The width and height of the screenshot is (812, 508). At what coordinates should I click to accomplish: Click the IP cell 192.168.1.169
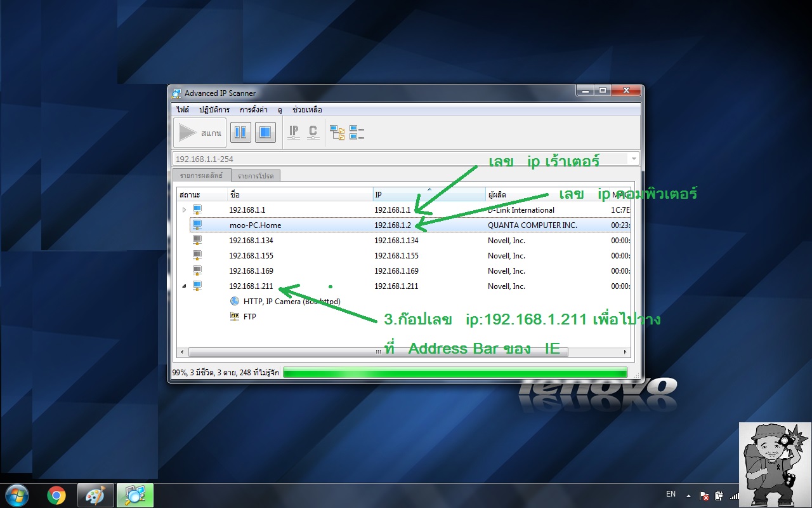(x=396, y=271)
